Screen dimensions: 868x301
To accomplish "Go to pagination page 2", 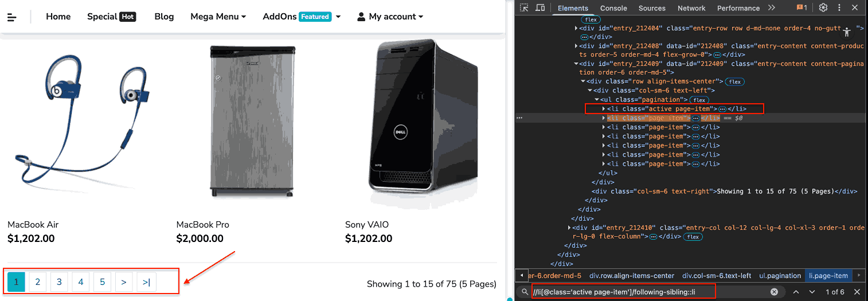I will (38, 282).
